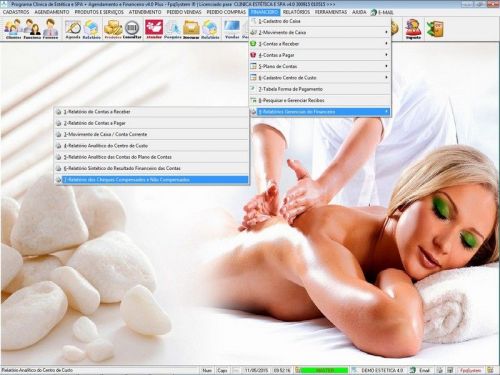Screen dimensions: 500x375
Task: Expand the 2-Movimento de Caixa submenu arrow
Action: pos(386,32)
